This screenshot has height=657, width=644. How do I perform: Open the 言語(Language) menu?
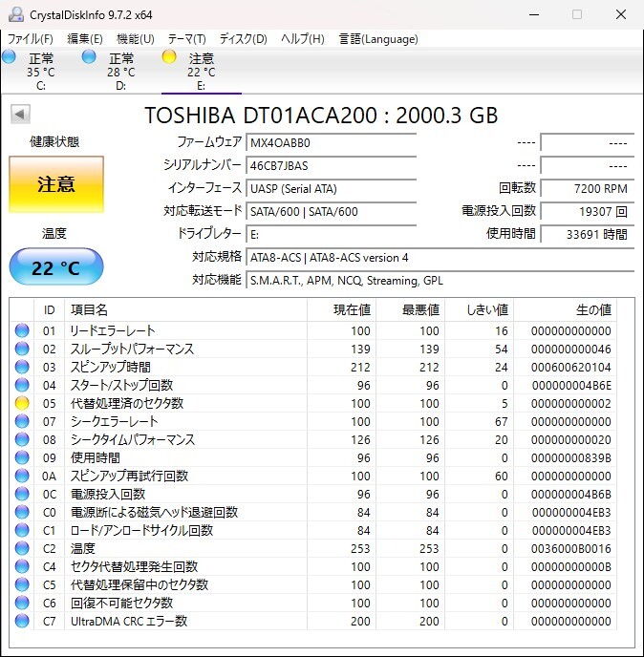378,39
